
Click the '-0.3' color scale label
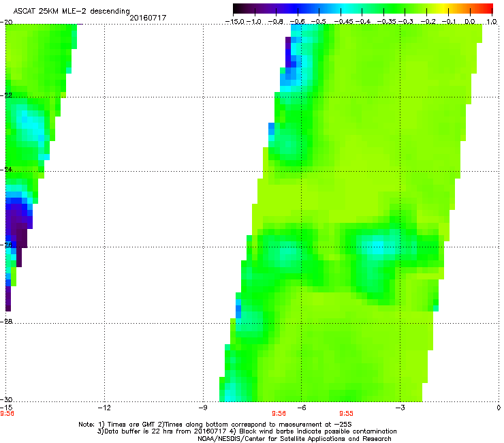[x=406, y=22]
